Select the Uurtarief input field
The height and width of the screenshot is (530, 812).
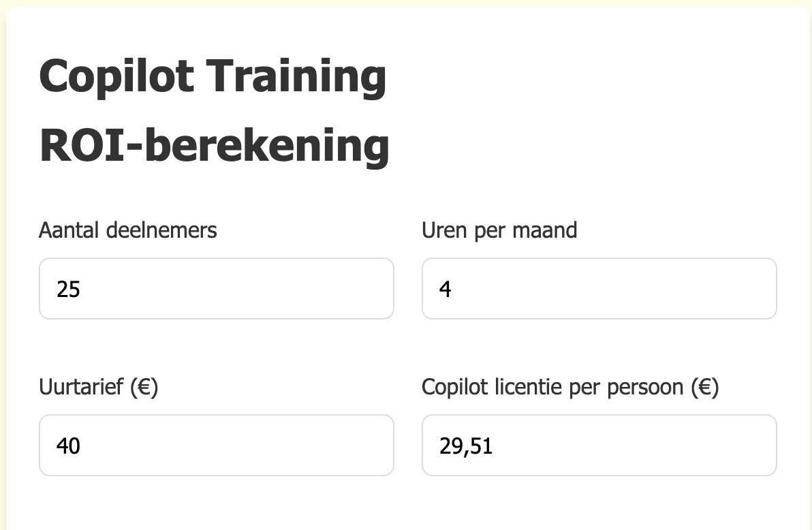click(x=216, y=445)
